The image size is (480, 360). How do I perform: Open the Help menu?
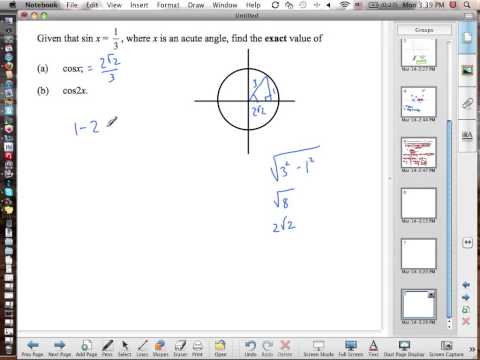pos(253,5)
